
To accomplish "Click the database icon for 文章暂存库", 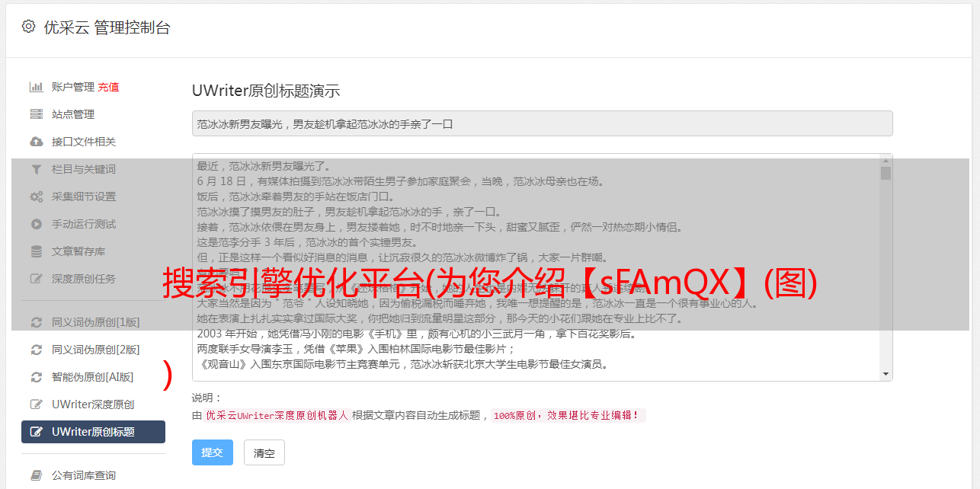I will coord(36,251).
